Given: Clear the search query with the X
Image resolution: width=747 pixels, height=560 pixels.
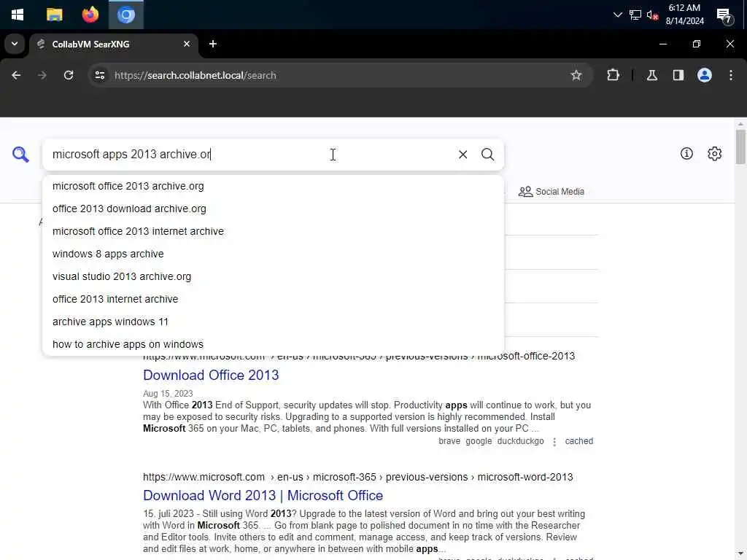Looking at the screenshot, I should (x=462, y=155).
